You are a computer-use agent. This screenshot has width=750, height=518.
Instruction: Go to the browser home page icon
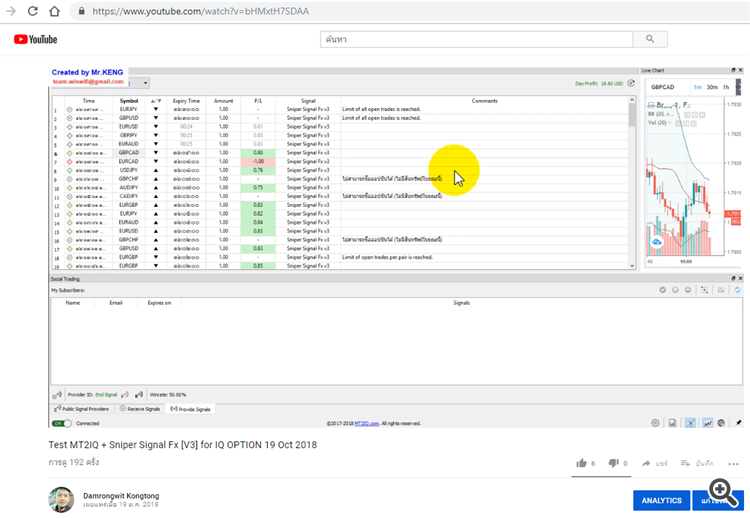click(x=55, y=11)
